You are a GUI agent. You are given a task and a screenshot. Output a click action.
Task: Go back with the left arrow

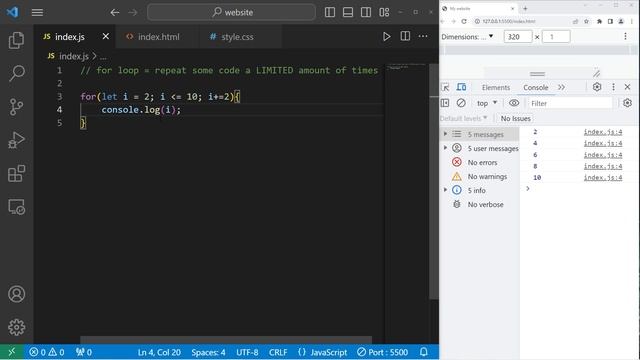(115, 13)
